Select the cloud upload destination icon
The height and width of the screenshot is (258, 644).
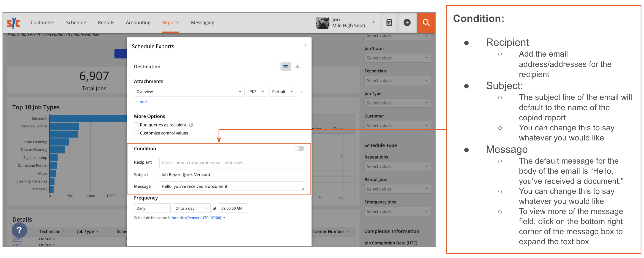[x=297, y=67]
